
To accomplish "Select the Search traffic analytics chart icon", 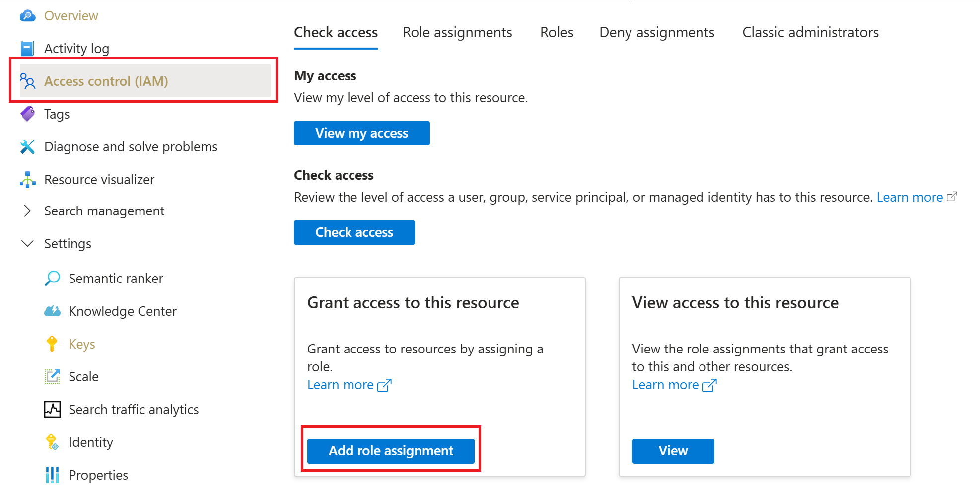I will [52, 409].
